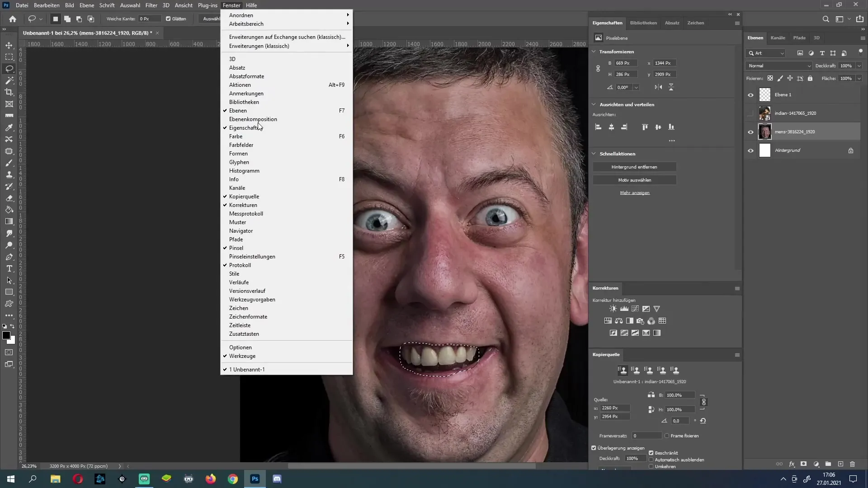
Task: Click the mens-3816224_1920 layer thumbnail
Action: 765,131
